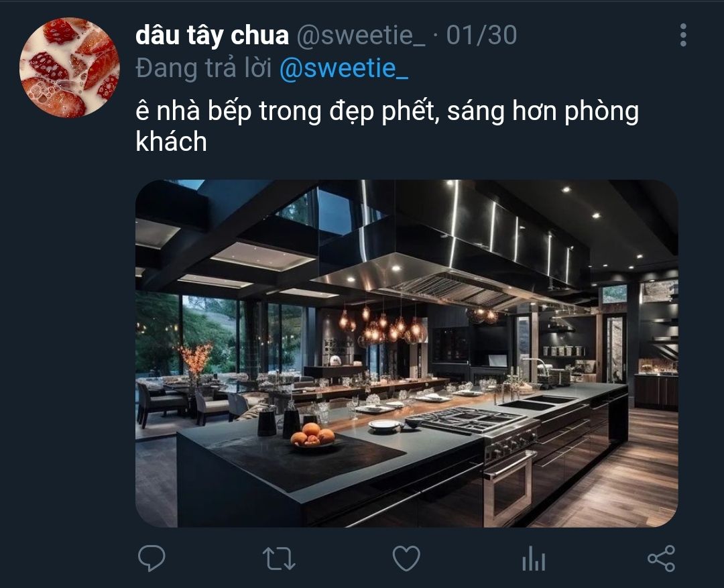Open the three-dot more options menu

pyautogui.click(x=683, y=35)
